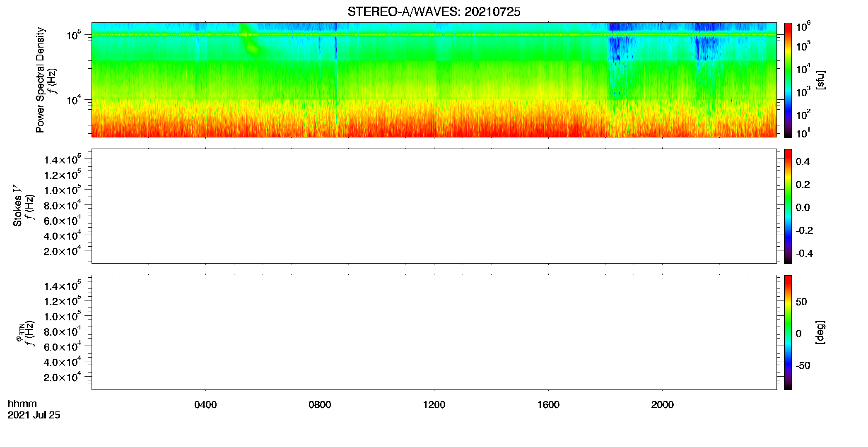Click the 2.0×10^4 tick in phi RTN panel
The width and height of the screenshot is (868, 447).
pos(63,377)
